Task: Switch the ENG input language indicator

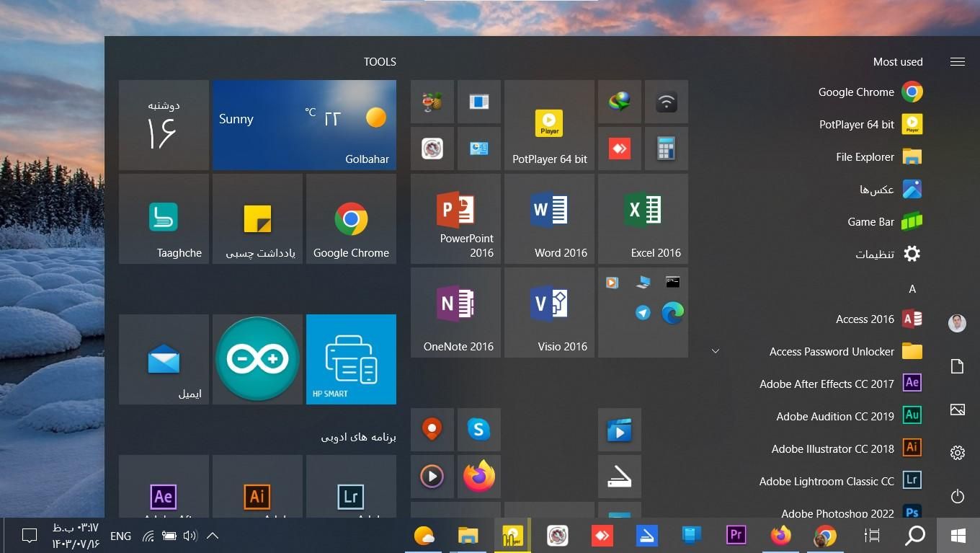Action: (120, 536)
